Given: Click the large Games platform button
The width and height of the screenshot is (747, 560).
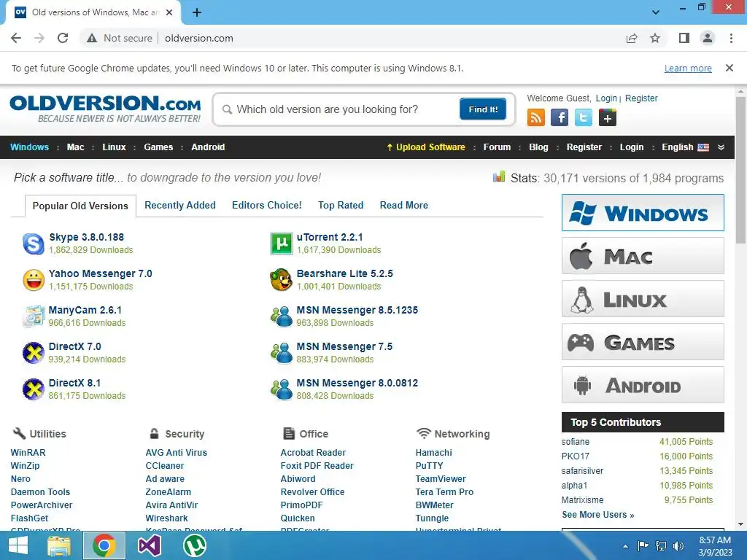Looking at the screenshot, I should (x=643, y=342).
